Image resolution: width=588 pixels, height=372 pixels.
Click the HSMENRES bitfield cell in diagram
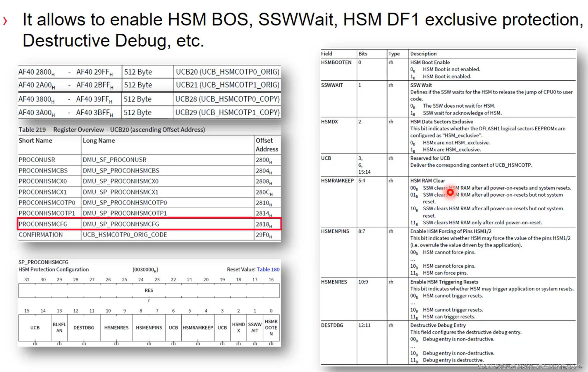pos(116,328)
